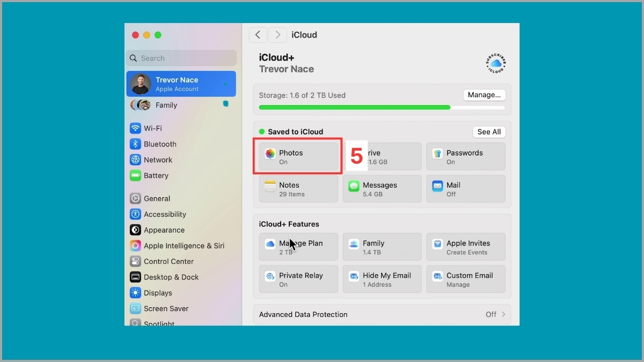Click the iCloud+ heading above the name Trevor Nace
Image resolution: width=644 pixels, height=362 pixels.
[277, 57]
